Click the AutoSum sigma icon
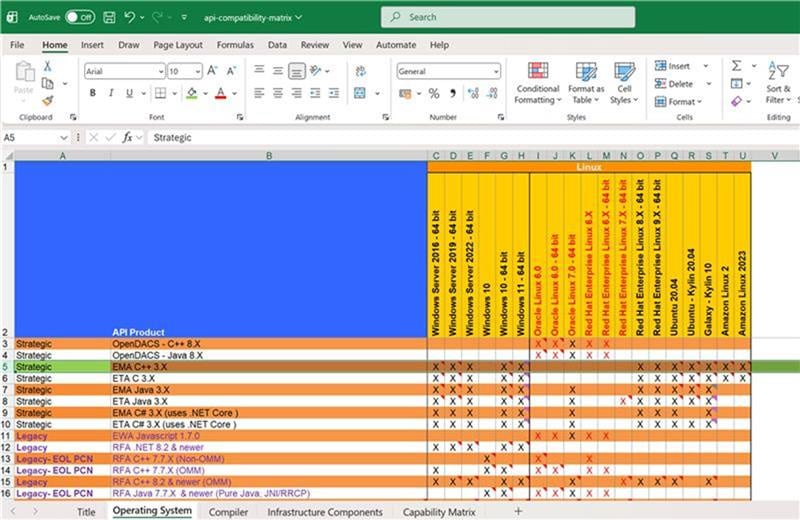Viewport: 800px width, 520px height. click(x=737, y=65)
